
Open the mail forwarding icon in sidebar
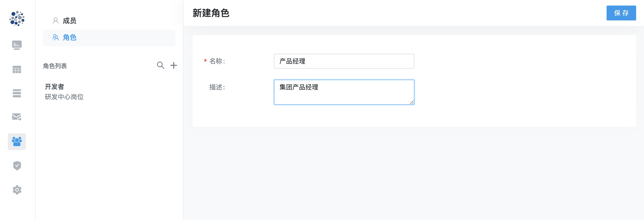point(17,117)
